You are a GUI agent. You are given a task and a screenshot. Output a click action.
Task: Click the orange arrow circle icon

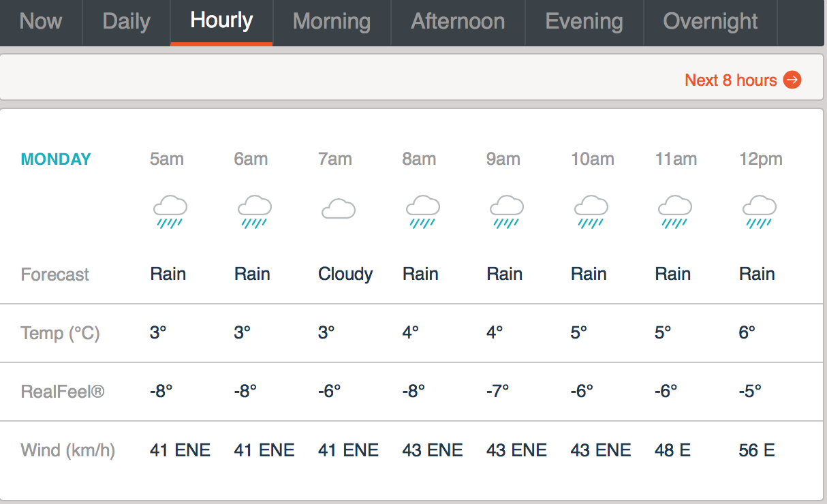792,80
